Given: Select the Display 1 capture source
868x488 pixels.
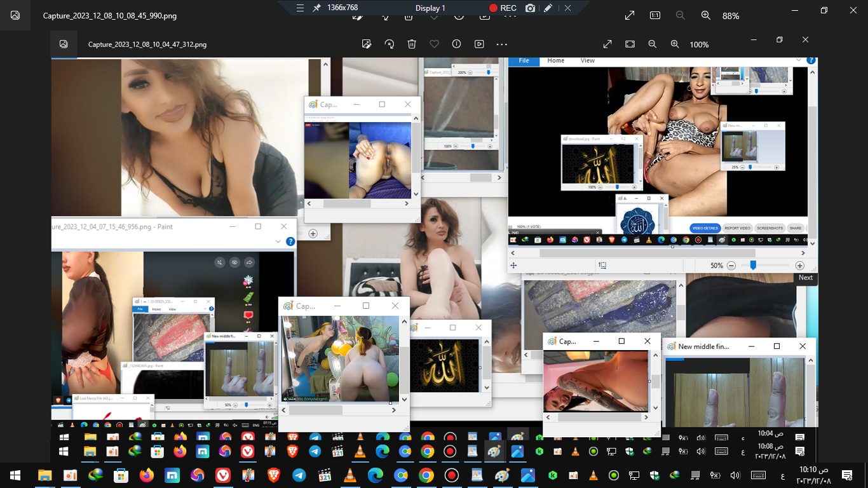Looking at the screenshot, I should point(430,8).
